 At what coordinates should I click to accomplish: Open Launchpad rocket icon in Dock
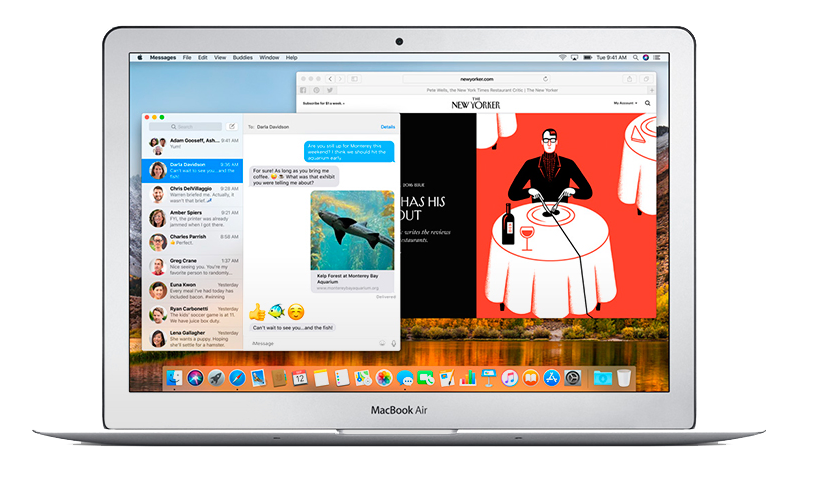(x=216, y=378)
